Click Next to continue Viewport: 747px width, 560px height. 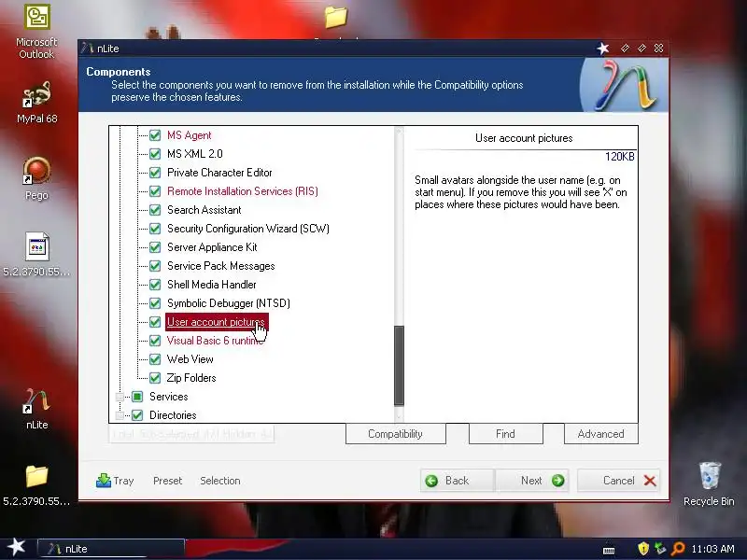tap(531, 481)
